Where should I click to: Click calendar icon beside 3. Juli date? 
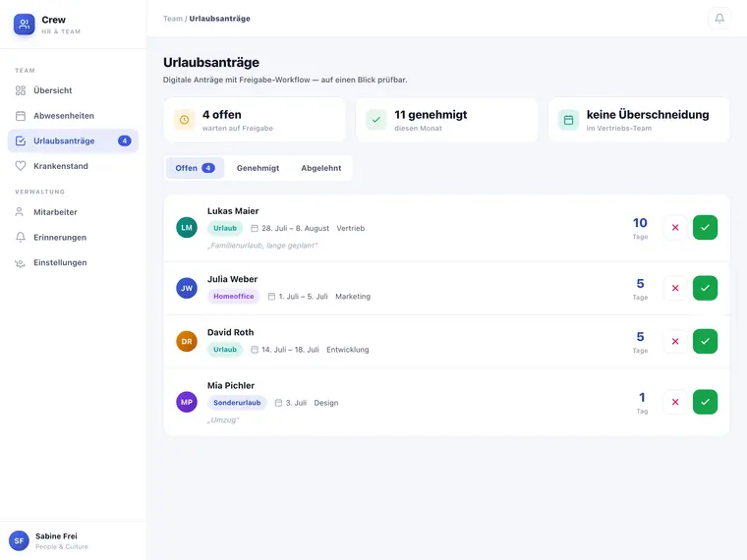(x=279, y=403)
